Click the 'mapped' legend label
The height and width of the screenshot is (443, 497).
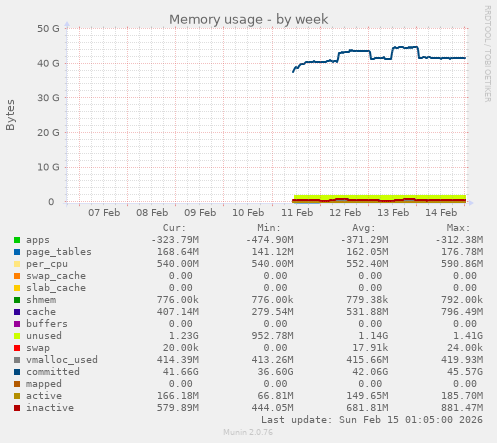(44, 384)
